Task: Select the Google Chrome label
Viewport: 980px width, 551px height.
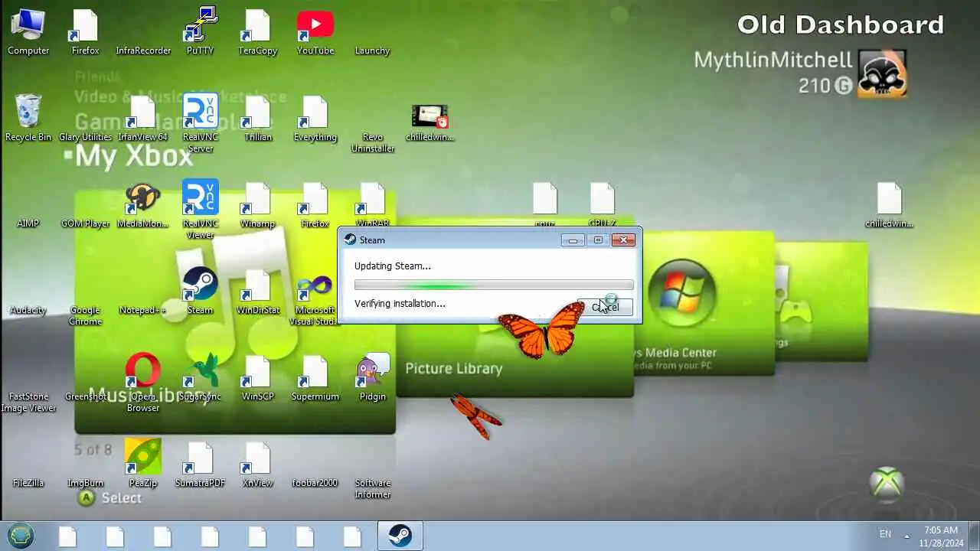Action: click(85, 315)
